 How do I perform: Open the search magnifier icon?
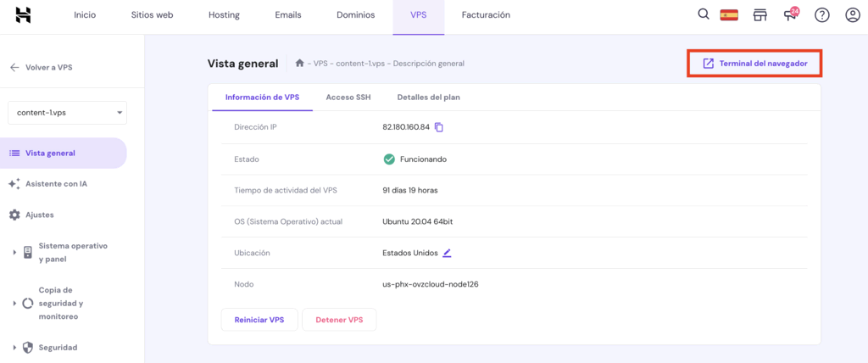pos(703,14)
